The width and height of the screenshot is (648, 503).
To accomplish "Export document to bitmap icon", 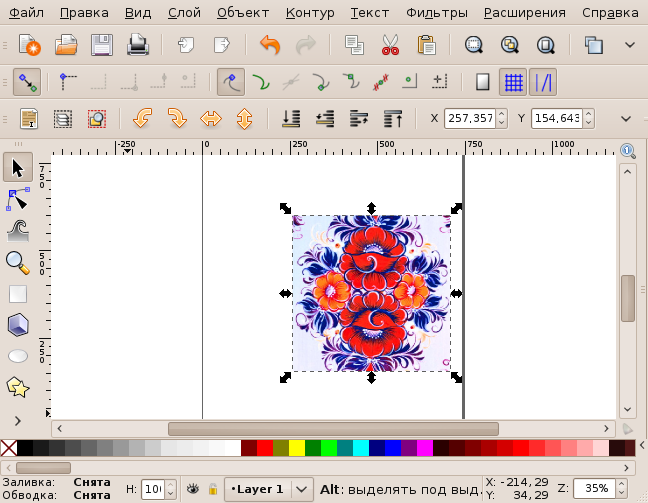I will pyautogui.click(x=222, y=45).
